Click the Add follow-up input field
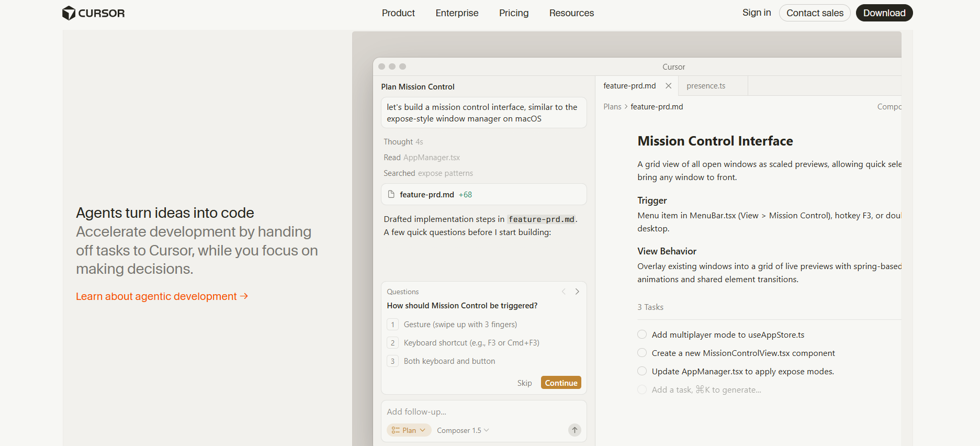 pyautogui.click(x=483, y=412)
